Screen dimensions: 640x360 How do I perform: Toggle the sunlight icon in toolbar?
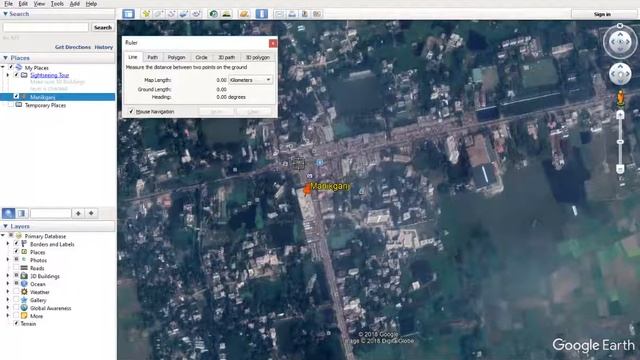pos(227,14)
